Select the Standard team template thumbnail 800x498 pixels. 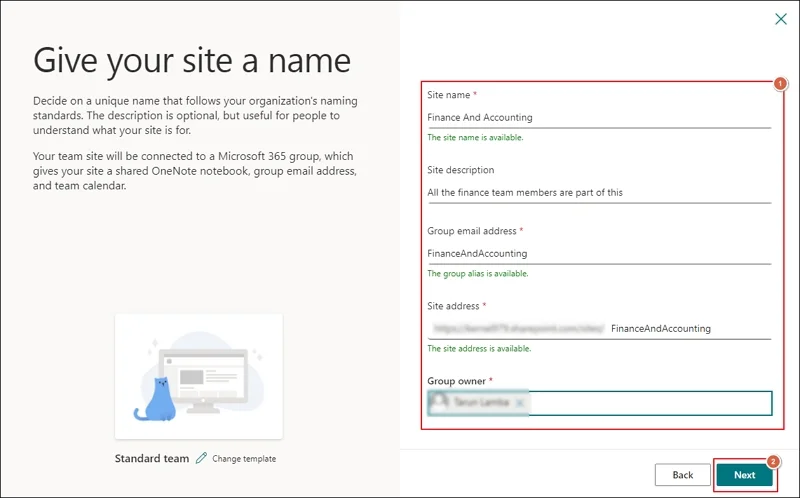(199, 377)
